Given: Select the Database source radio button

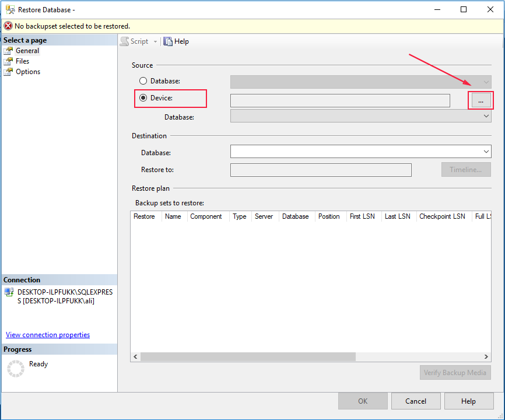Looking at the screenshot, I should click(143, 80).
